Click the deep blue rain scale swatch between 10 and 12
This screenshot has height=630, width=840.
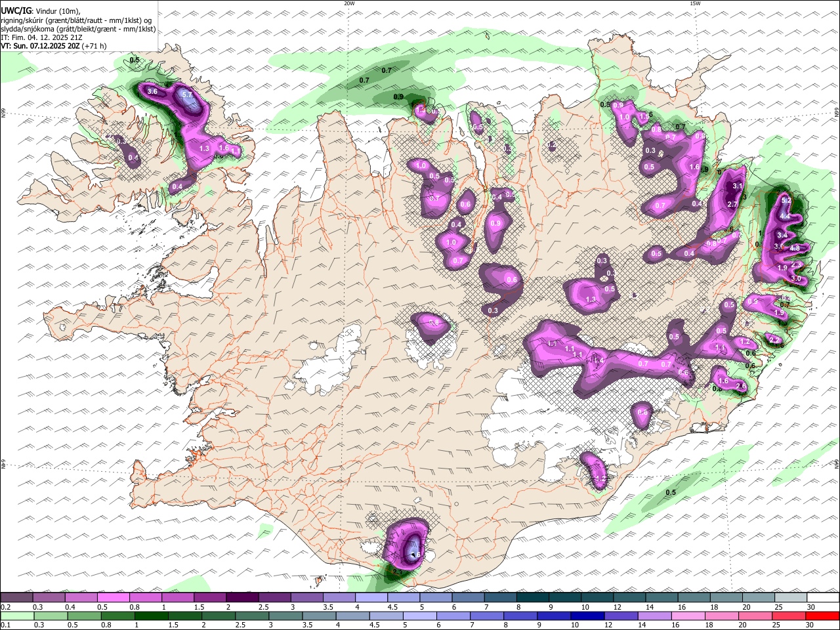pyautogui.click(x=587, y=616)
